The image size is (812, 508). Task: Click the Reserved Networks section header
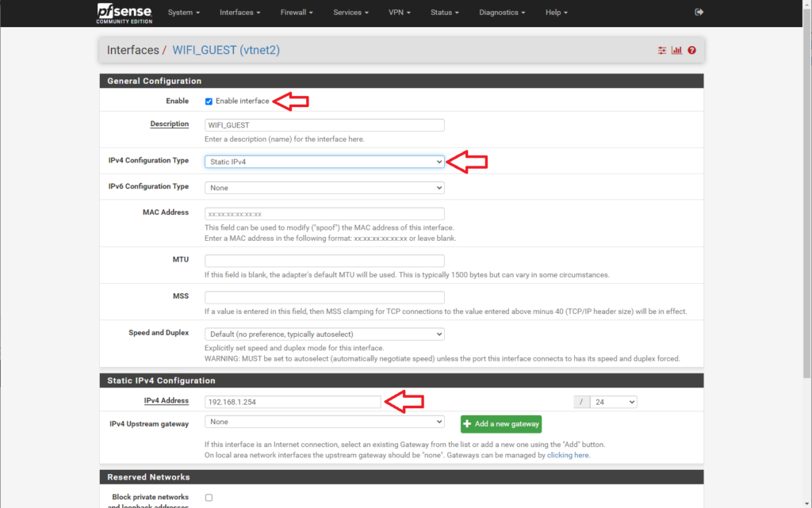[401, 477]
